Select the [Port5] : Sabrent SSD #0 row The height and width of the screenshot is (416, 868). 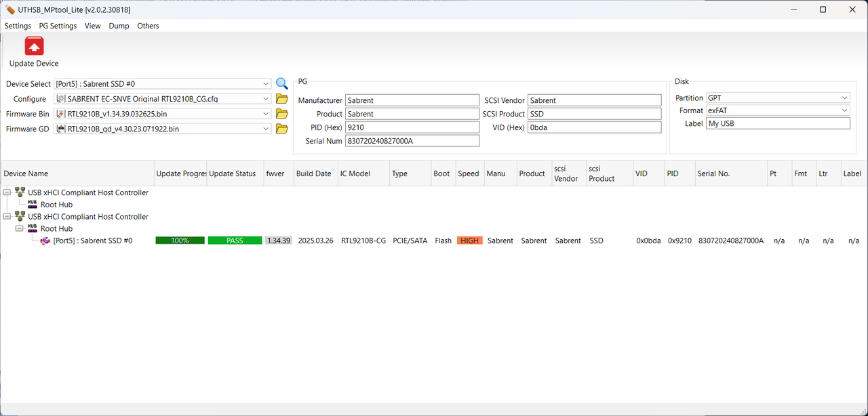click(x=93, y=241)
